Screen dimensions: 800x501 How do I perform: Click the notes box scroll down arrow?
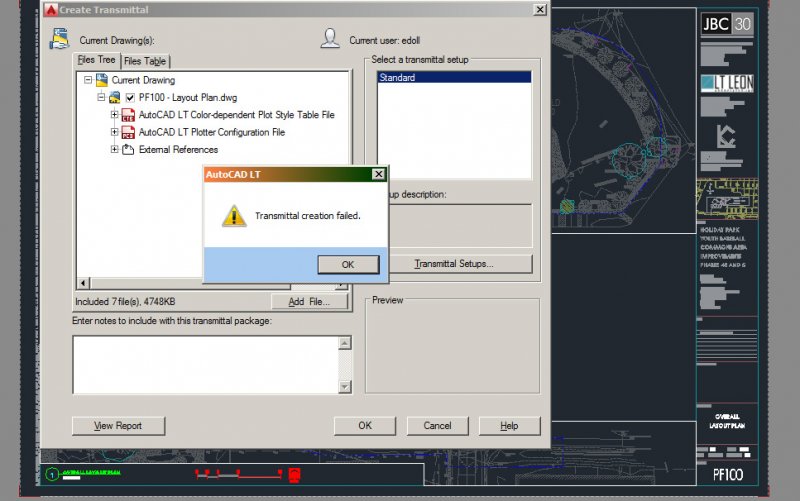tap(345, 387)
